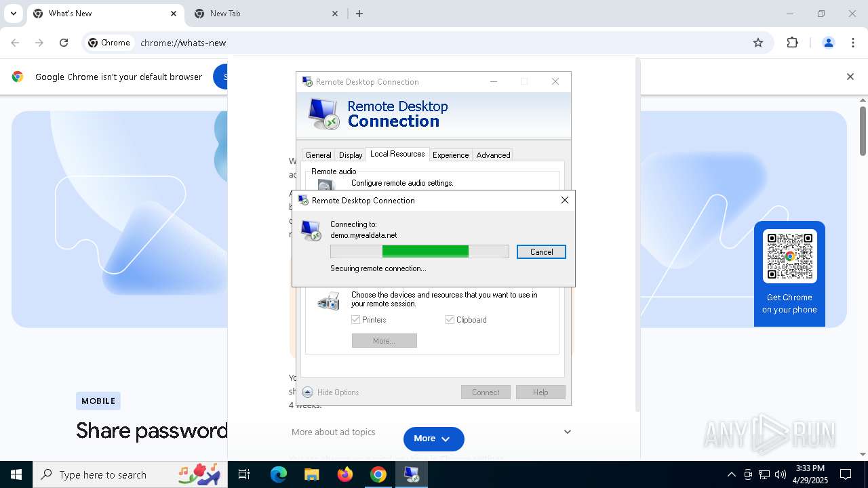Launch Firefox from taskbar

[x=345, y=474]
